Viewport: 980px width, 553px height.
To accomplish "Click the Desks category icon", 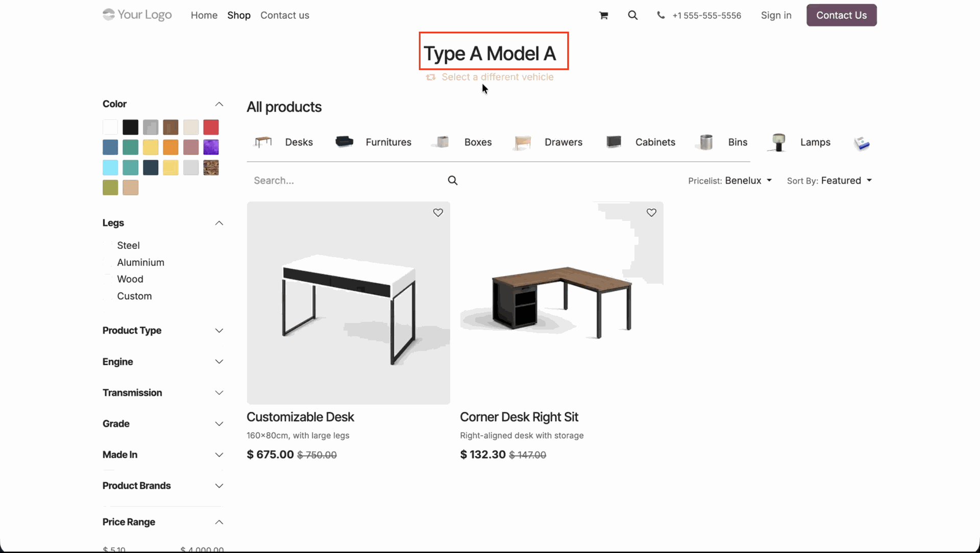I will 263,142.
